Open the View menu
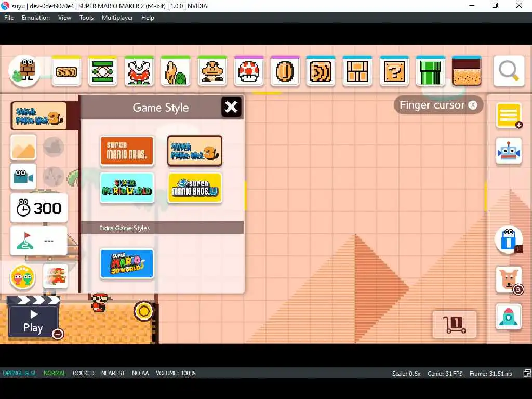Viewport: 532px width, 399px height. 64,18
